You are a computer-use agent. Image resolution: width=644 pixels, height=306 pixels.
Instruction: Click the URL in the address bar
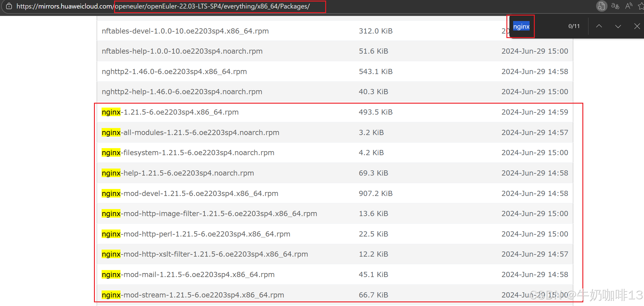tap(163, 6)
